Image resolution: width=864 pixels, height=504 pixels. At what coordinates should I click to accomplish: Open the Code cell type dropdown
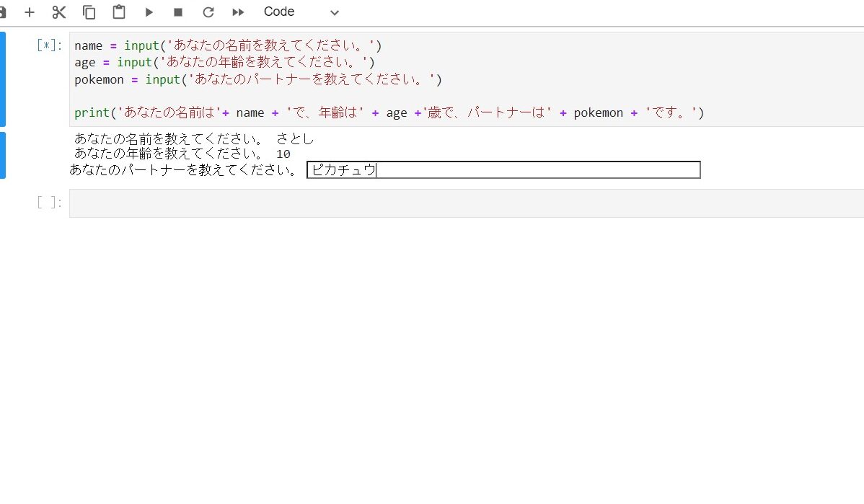click(x=301, y=12)
